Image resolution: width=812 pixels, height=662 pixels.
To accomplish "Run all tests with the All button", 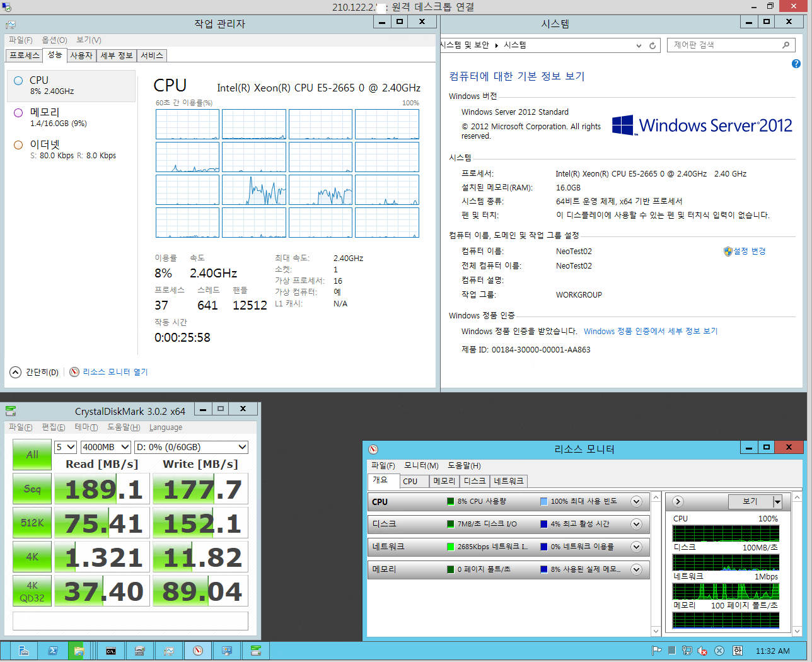I will [x=32, y=455].
